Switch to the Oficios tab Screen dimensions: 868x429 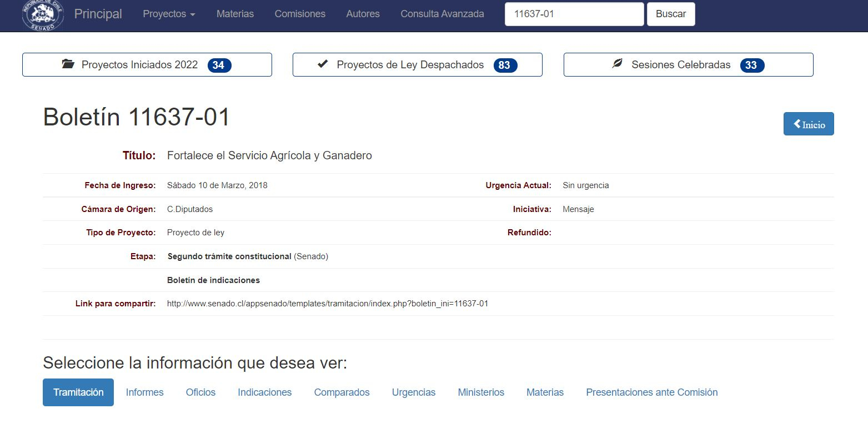[x=200, y=392]
